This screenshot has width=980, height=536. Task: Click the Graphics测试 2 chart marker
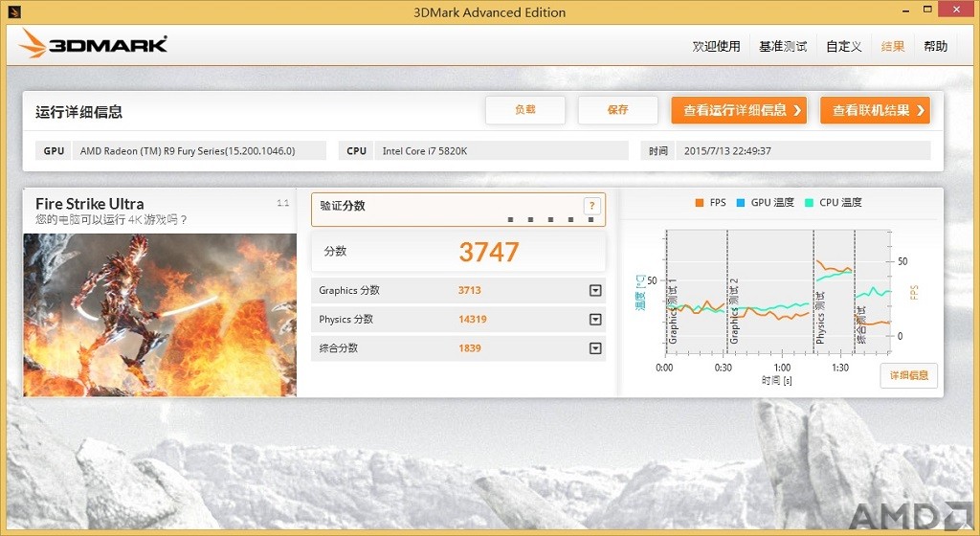(x=734, y=311)
